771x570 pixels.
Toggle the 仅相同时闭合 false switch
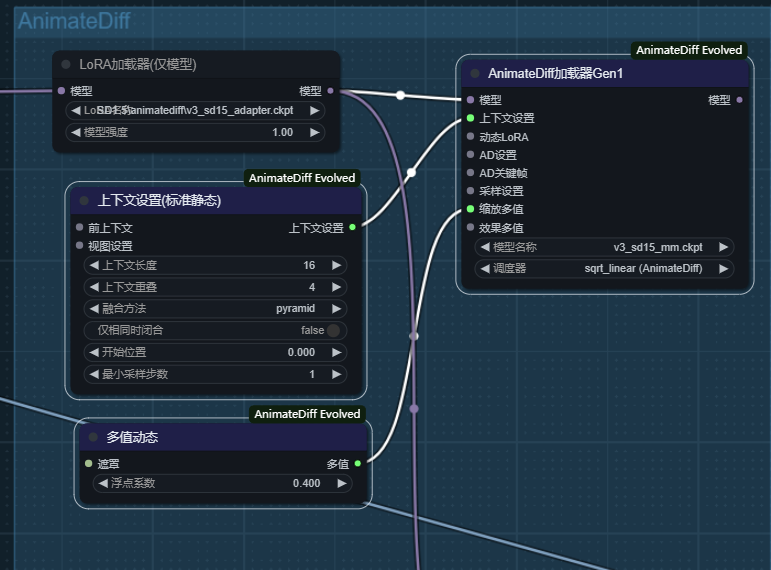333,330
